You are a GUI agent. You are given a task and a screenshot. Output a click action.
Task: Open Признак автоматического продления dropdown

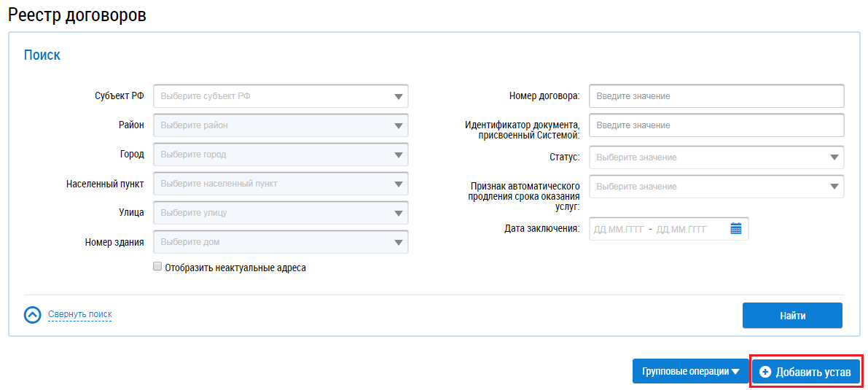click(716, 187)
